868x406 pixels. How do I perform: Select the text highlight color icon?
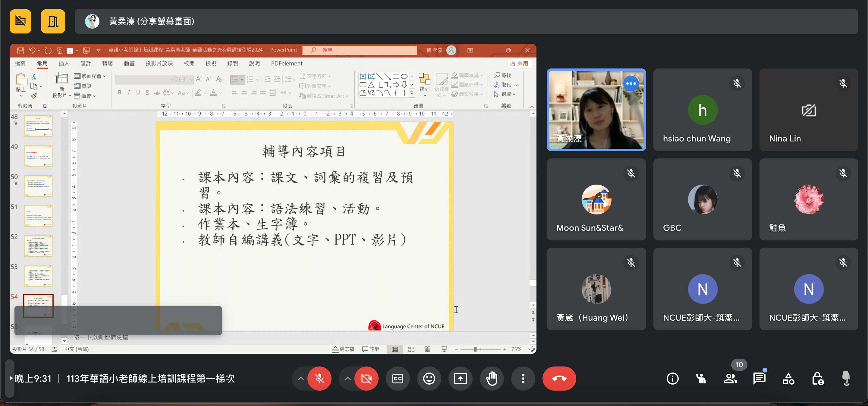pyautogui.click(x=199, y=92)
